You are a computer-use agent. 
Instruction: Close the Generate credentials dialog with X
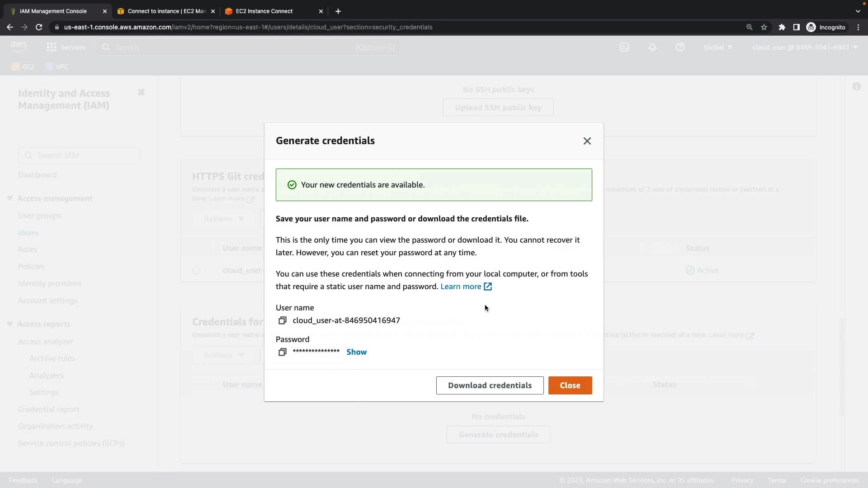point(587,141)
